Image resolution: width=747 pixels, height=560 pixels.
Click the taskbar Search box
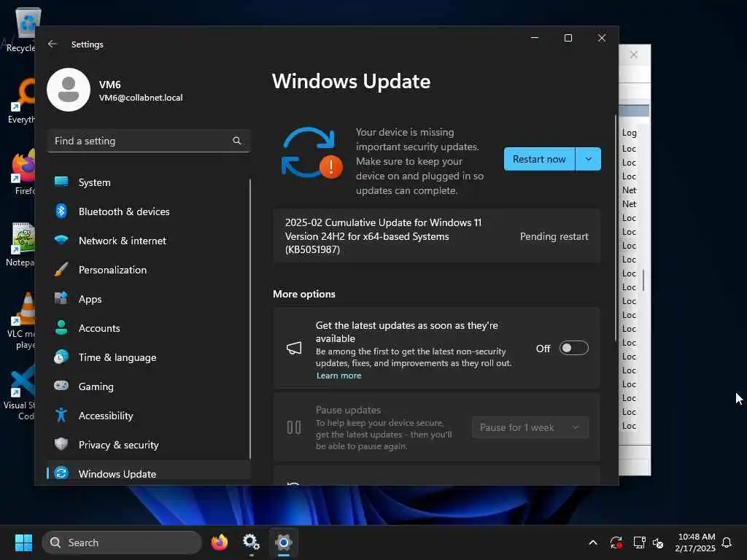pyautogui.click(x=122, y=542)
